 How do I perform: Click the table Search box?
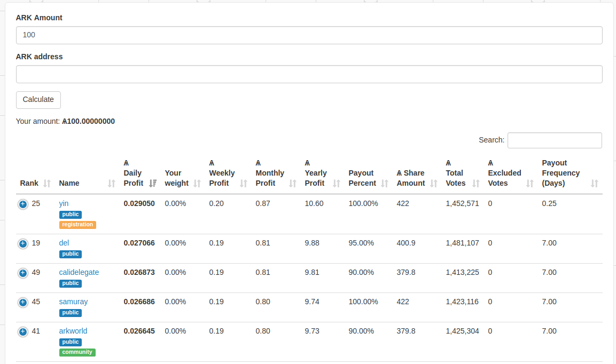pyautogui.click(x=555, y=140)
